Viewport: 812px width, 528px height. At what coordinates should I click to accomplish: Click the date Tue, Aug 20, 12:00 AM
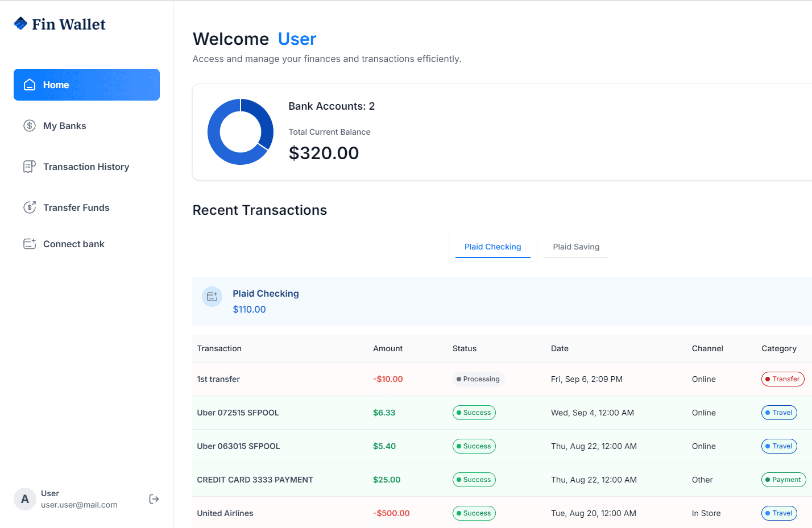594,513
